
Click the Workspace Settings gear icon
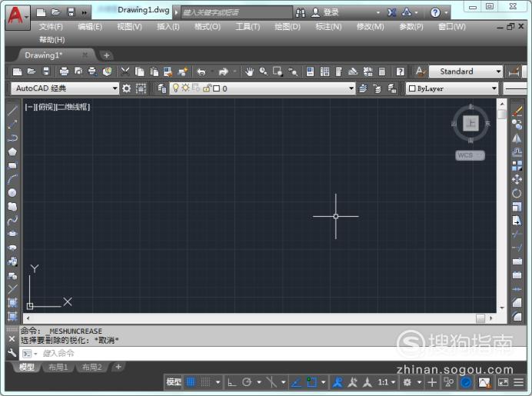tap(127, 88)
